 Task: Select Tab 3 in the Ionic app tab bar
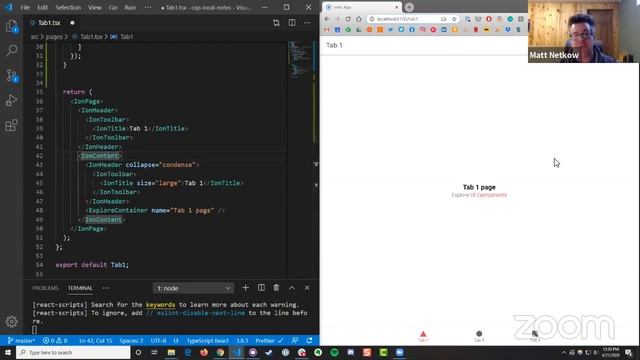point(535,336)
